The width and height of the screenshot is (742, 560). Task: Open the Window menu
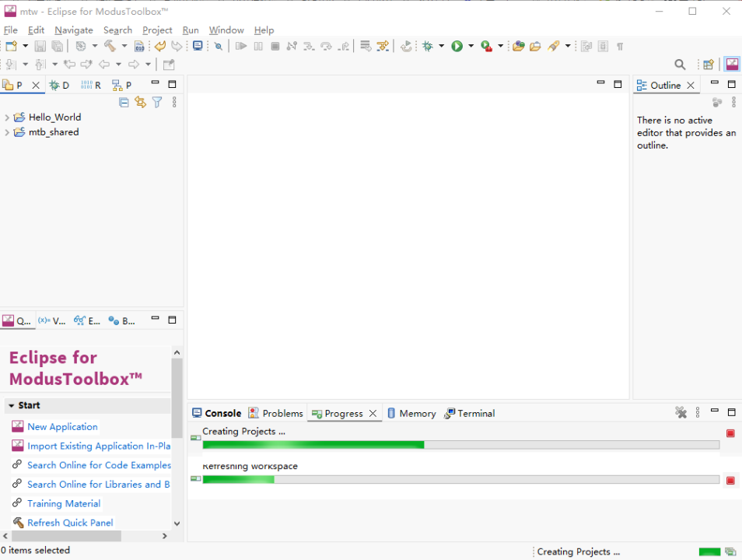[226, 30]
